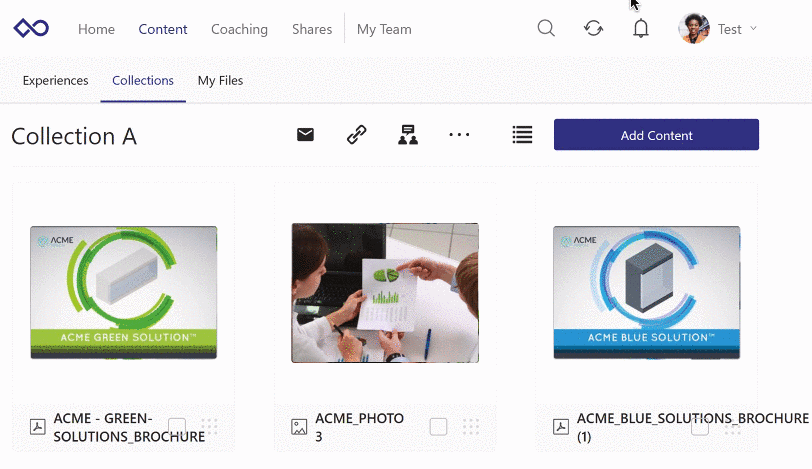
Task: Open the notifications bell icon
Action: (x=641, y=28)
